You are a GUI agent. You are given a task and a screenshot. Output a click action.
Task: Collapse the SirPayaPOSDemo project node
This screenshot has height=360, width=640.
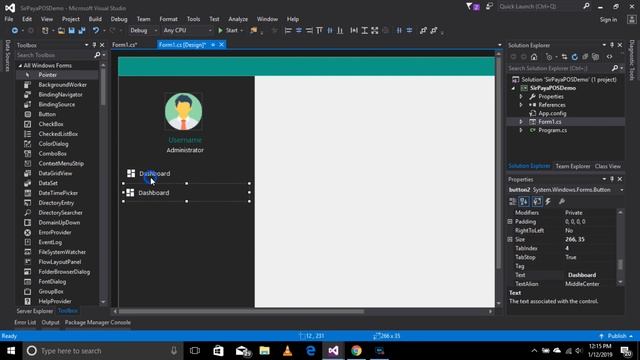513,88
